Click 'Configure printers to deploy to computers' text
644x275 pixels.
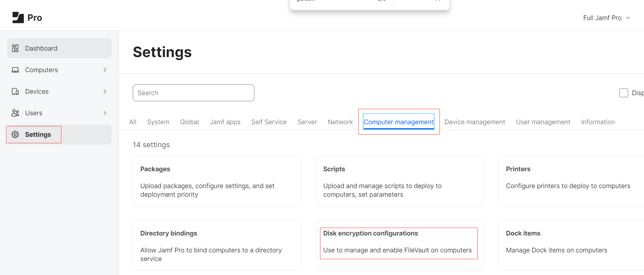click(568, 186)
